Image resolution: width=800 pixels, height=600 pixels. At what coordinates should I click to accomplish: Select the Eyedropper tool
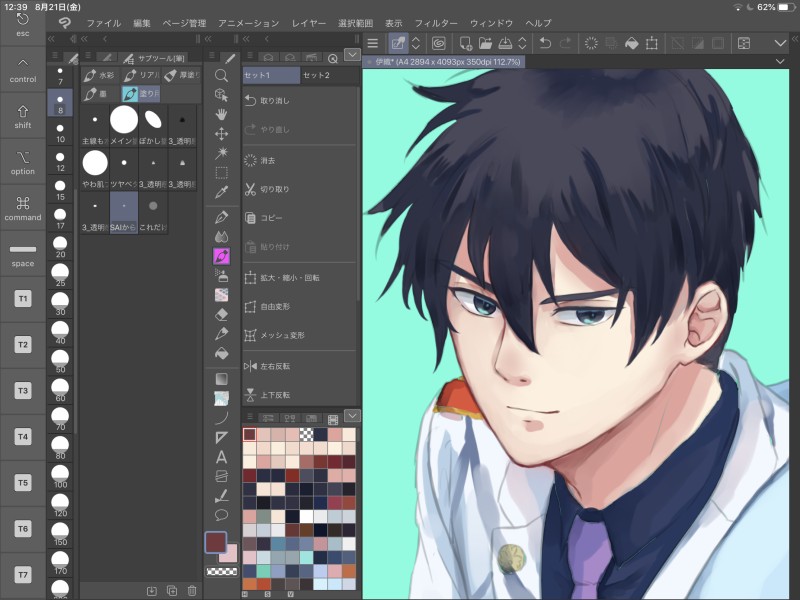tap(221, 192)
